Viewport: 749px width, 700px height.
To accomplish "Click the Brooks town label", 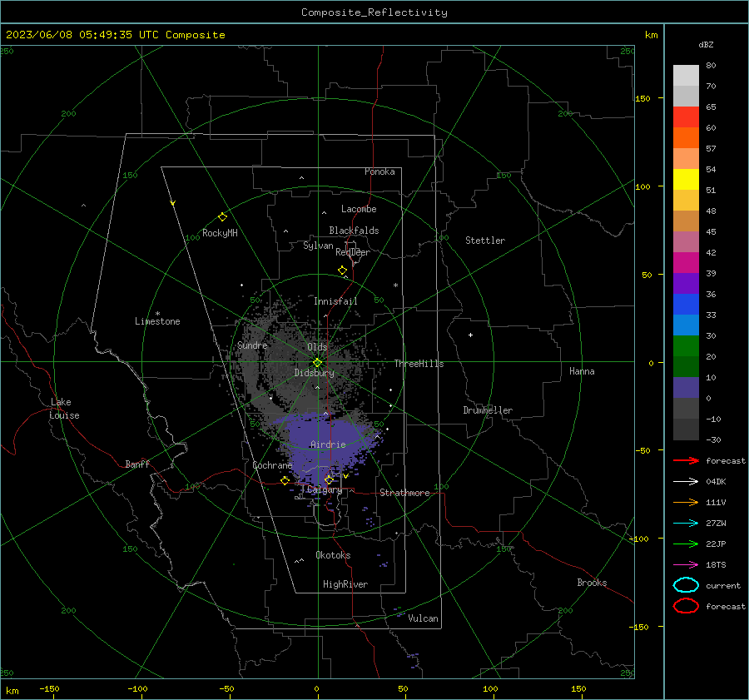I will (x=592, y=583).
